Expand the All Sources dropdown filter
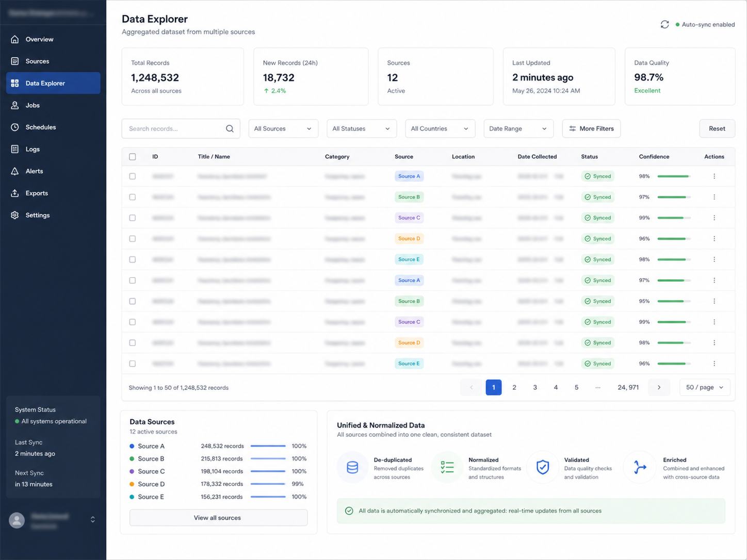 (x=283, y=129)
